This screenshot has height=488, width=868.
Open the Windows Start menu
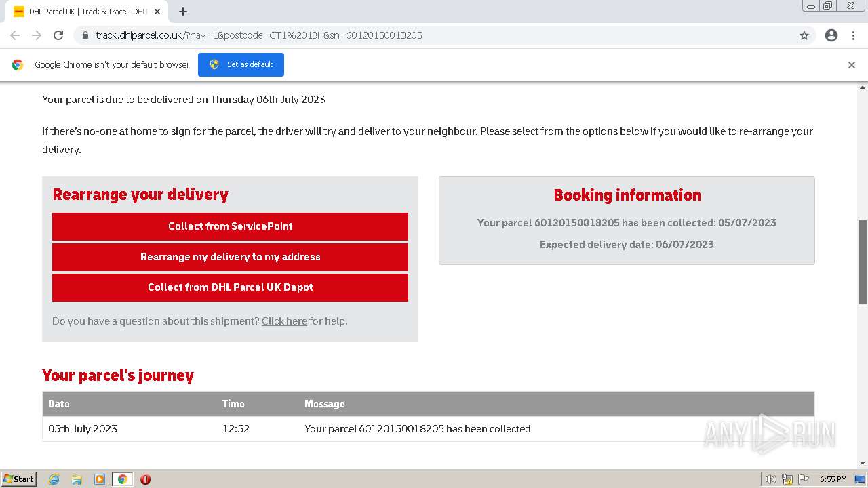pos(18,479)
